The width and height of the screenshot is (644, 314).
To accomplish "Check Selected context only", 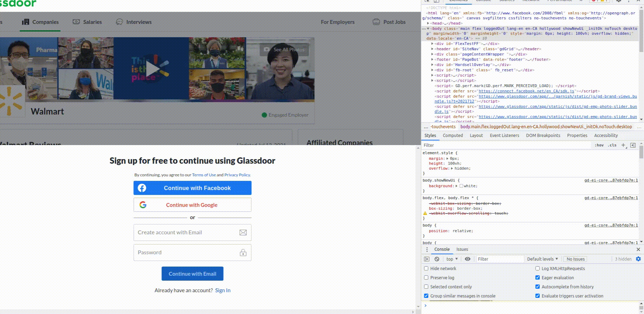I will tap(426, 287).
